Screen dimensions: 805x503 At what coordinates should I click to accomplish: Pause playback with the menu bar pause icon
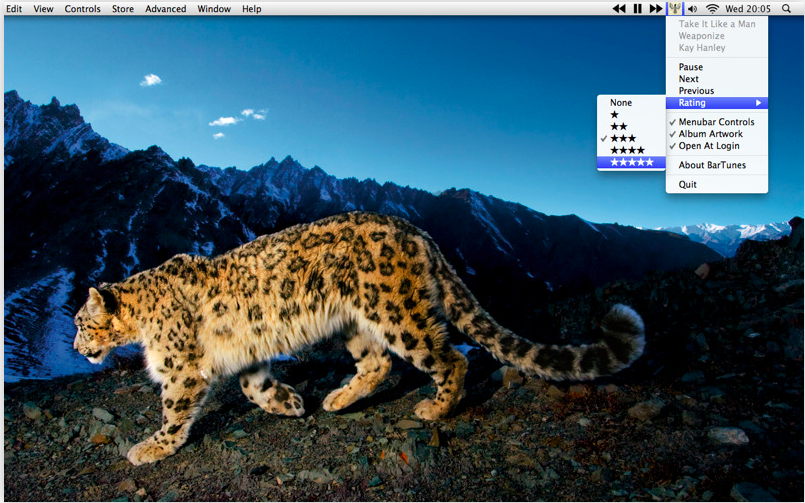tap(638, 9)
